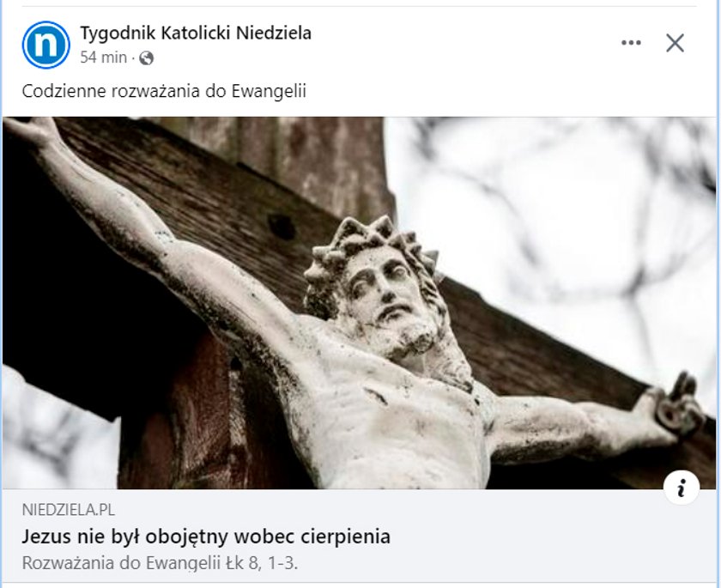
Task: Open the Tygodnik Katolicki Niedziela page name
Action: coord(196,33)
